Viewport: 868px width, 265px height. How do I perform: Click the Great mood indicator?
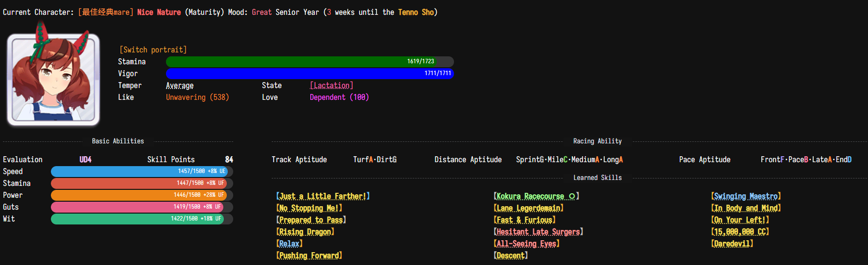(262, 12)
